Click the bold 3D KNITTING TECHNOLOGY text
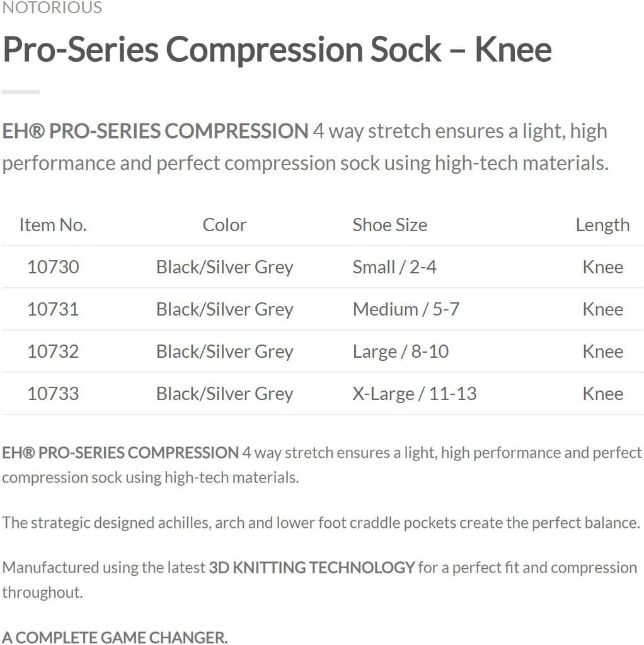 click(312, 568)
